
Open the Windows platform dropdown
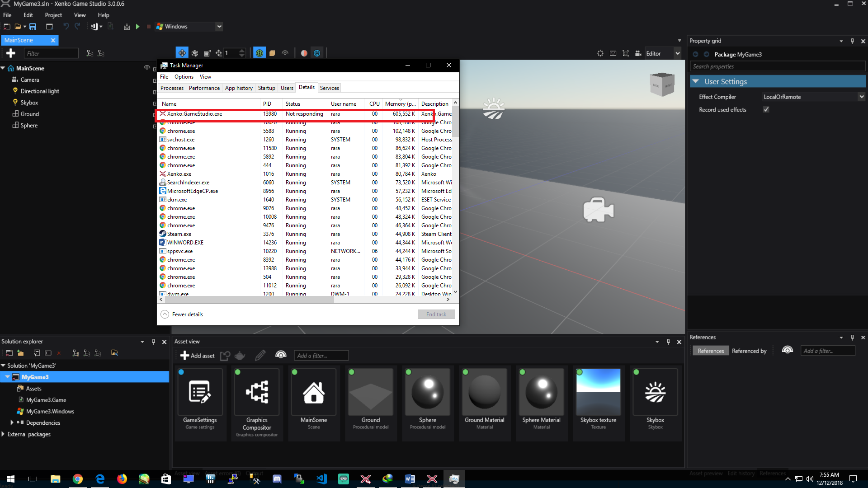pyautogui.click(x=219, y=26)
